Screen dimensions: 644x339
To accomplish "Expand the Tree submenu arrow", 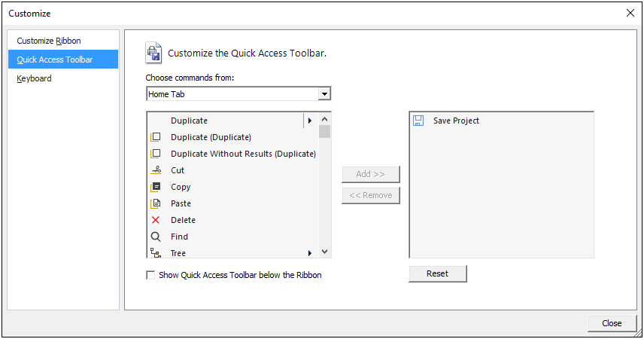I will point(310,253).
